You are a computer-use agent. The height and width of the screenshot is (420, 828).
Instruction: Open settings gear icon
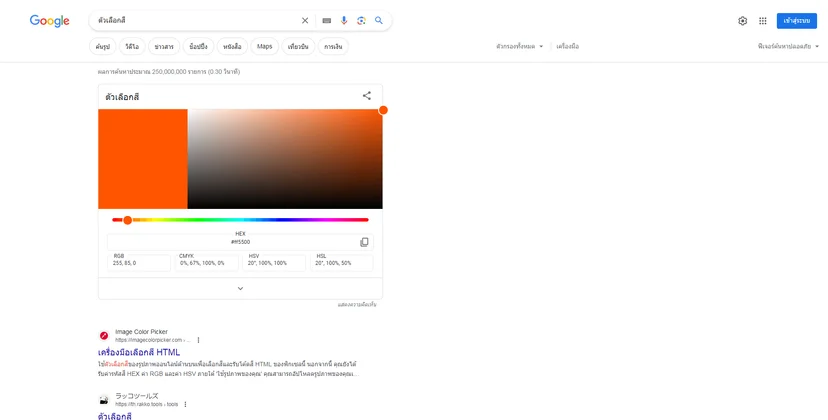(742, 21)
